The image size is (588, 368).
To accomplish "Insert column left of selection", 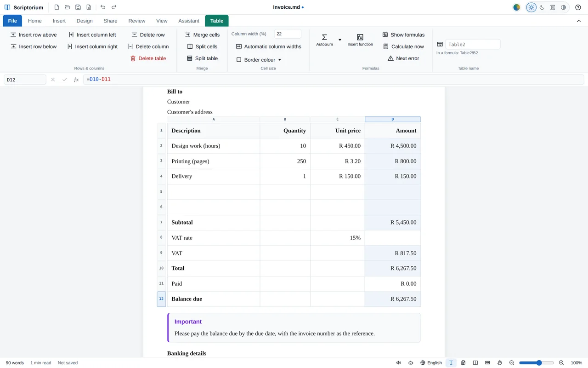I will click(92, 35).
